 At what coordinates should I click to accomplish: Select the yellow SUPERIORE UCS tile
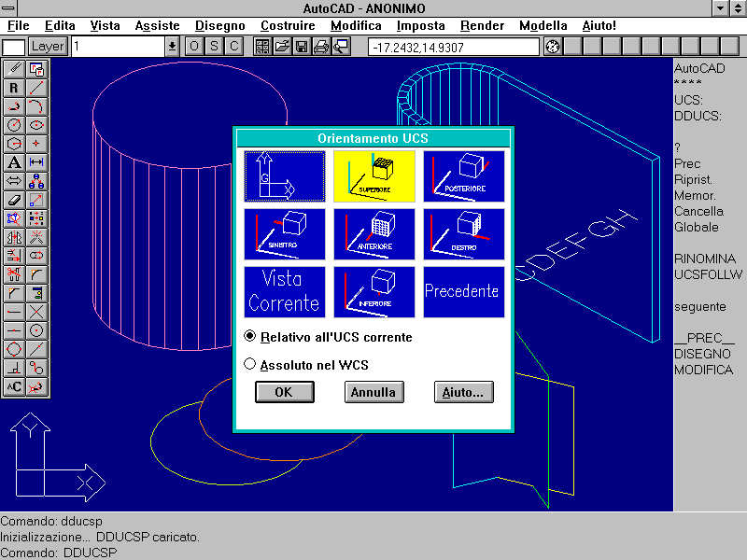(x=374, y=176)
